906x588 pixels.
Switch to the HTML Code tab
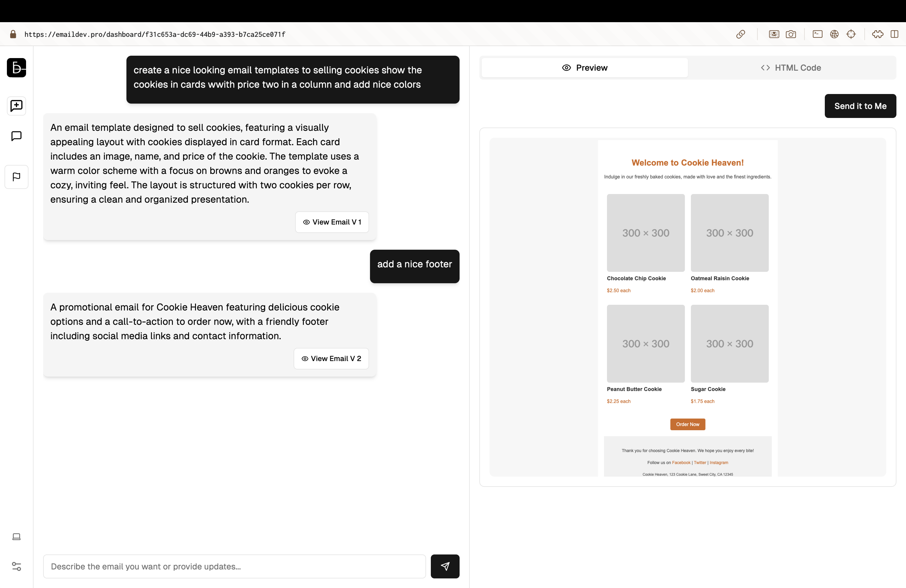click(x=791, y=68)
